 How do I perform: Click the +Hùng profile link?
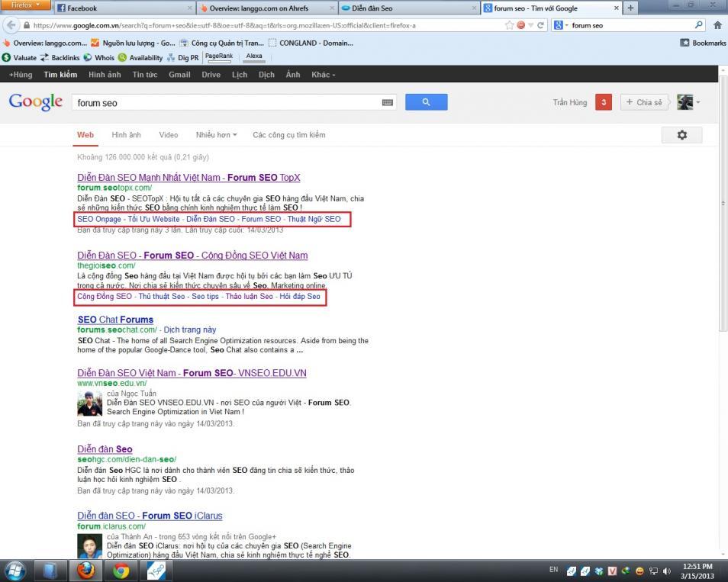click(x=21, y=74)
